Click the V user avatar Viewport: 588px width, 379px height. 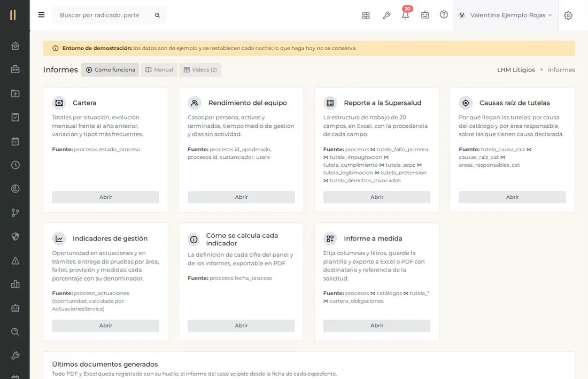point(462,15)
